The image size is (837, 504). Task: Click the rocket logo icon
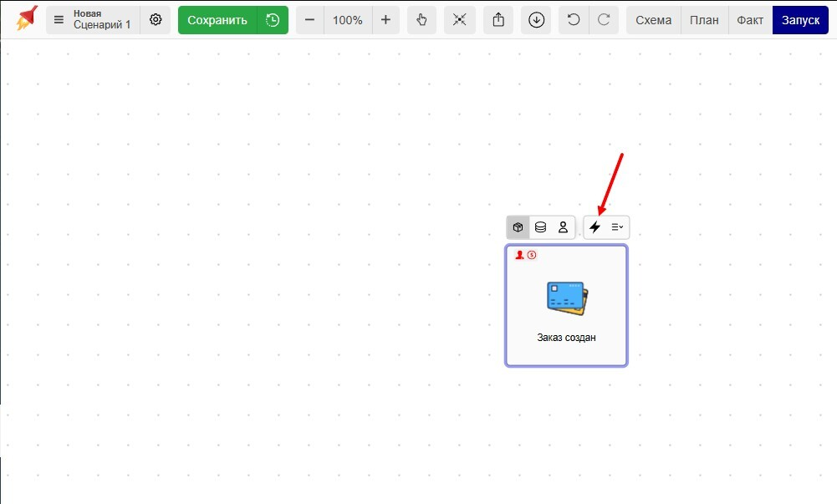pyautogui.click(x=27, y=18)
